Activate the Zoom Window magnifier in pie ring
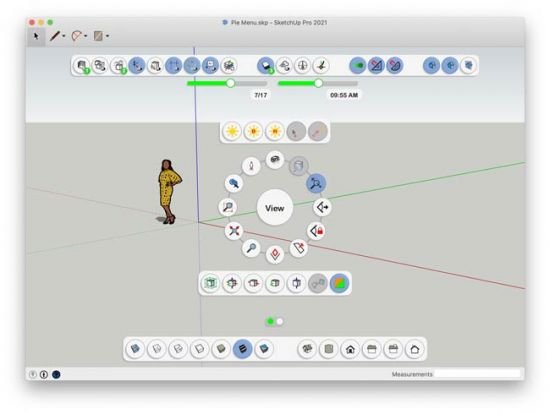 tap(227, 207)
